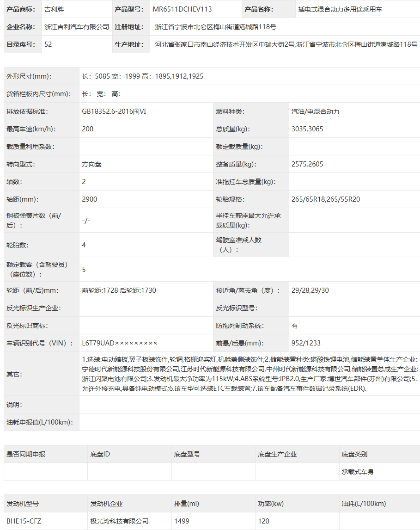Select VIN L6T79UAD×××××××××

click(x=120, y=343)
